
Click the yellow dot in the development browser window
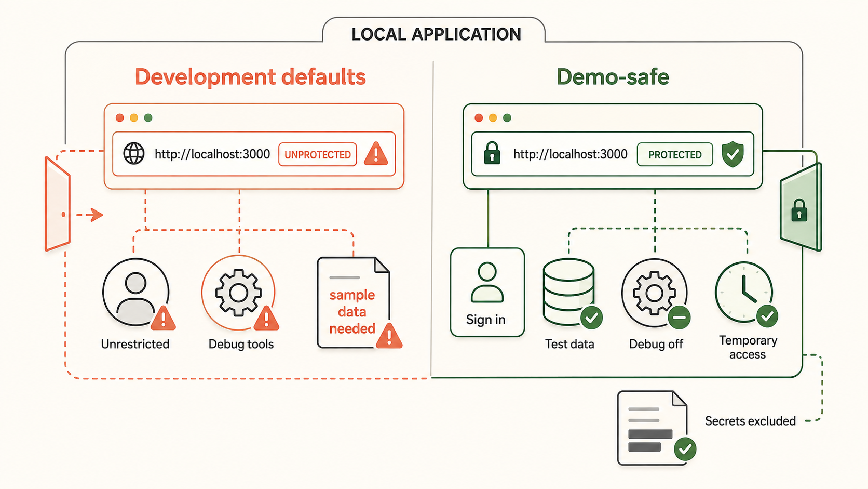pos(134,118)
